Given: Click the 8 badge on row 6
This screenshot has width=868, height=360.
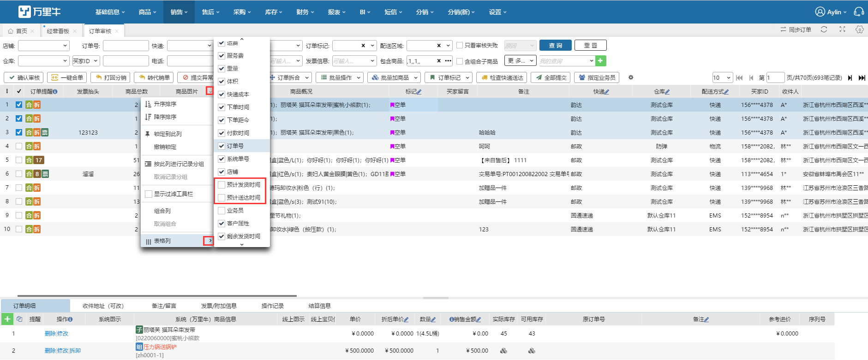Looking at the screenshot, I should click(x=37, y=174).
